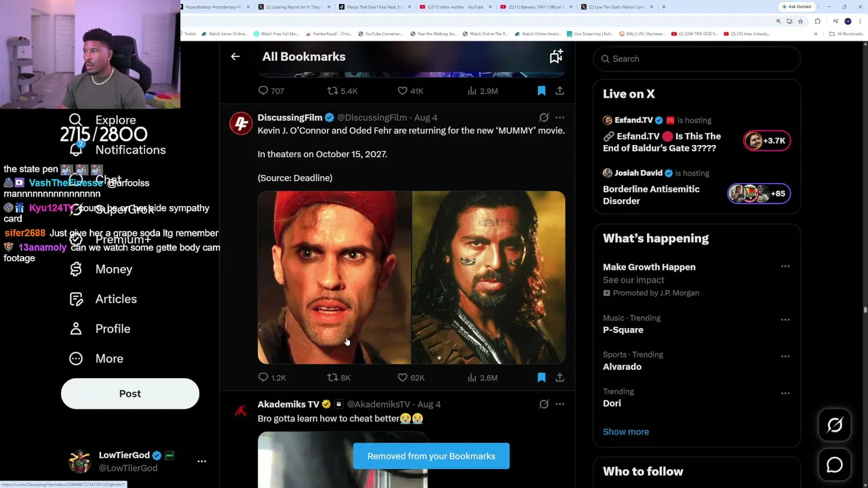Screen dimensions: 868x488
Task: View the left Mummy photo of the red-capped man
Action: click(x=334, y=277)
